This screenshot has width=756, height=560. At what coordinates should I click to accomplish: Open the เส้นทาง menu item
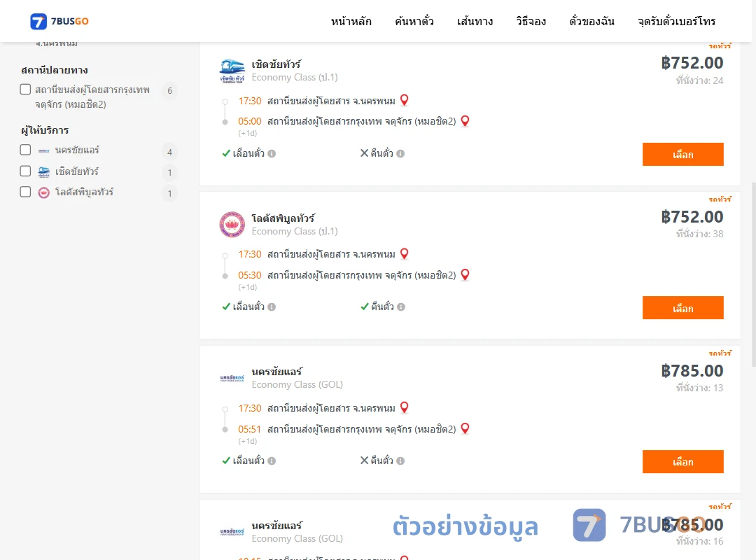pyautogui.click(x=475, y=21)
